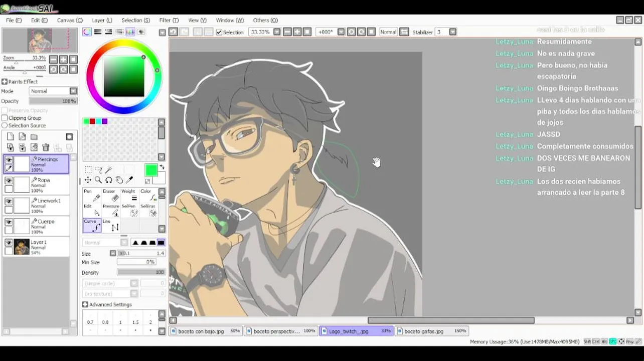Viewport: 644px width, 361px height.
Task: Open the zoom percentage dropdown showing 33.33%
Action: point(277,32)
